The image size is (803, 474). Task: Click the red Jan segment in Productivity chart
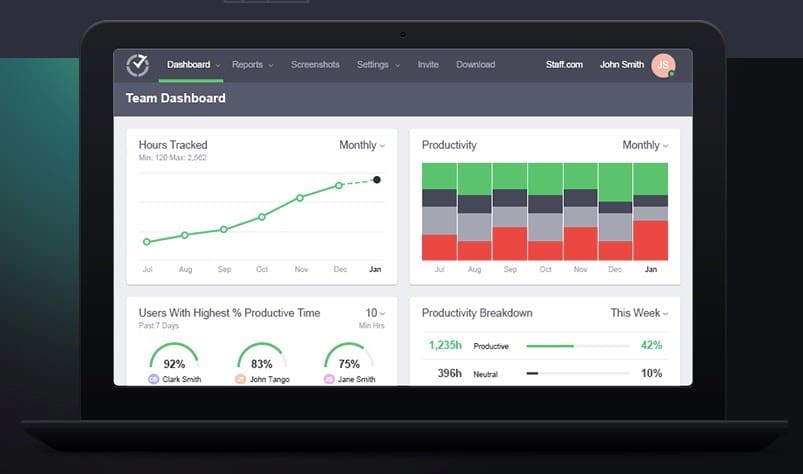[x=650, y=241]
